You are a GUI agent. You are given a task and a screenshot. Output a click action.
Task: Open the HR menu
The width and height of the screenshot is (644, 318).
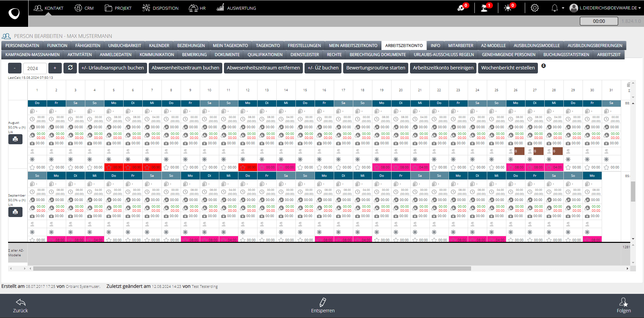197,8
